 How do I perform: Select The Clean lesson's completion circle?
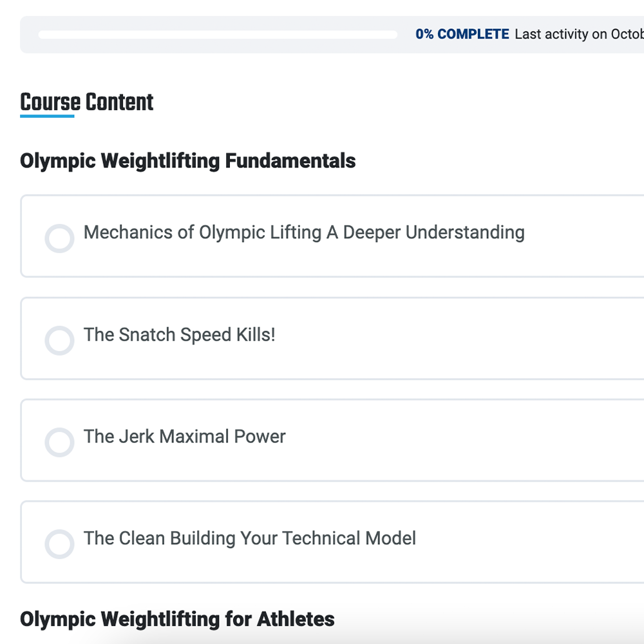click(59, 544)
